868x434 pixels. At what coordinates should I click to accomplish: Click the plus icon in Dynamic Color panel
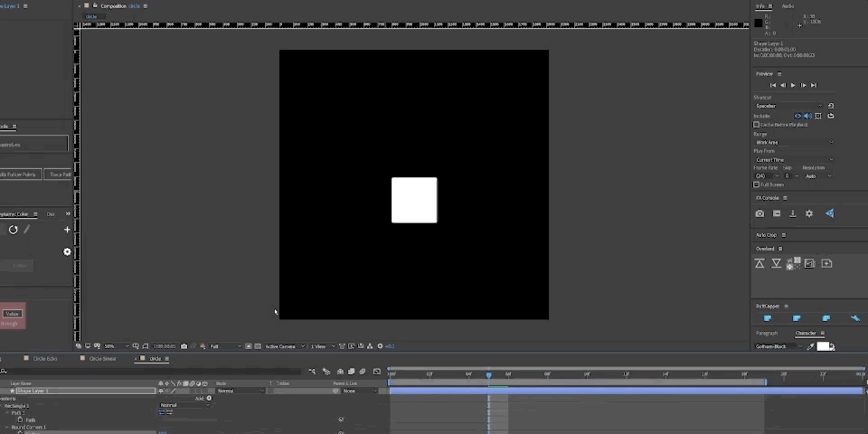pyautogui.click(x=67, y=230)
